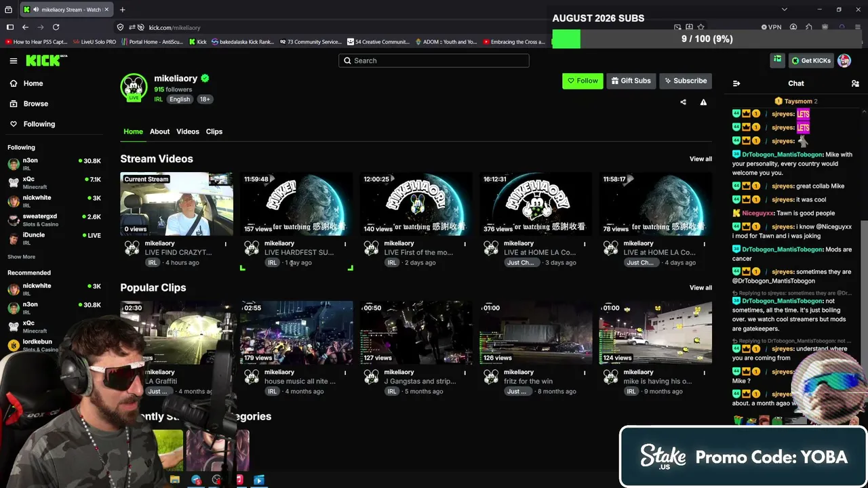Open the browser VPN button
Image resolution: width=868 pixels, height=488 pixels.
(771, 27)
